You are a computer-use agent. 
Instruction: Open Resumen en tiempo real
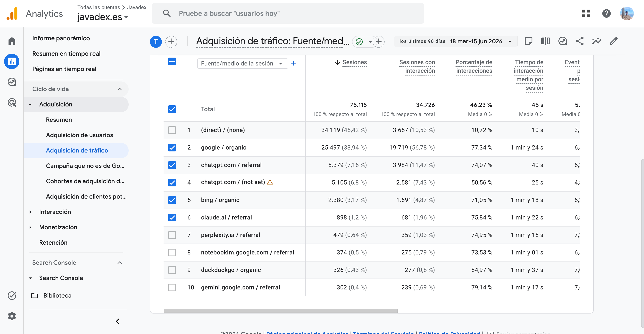(66, 54)
